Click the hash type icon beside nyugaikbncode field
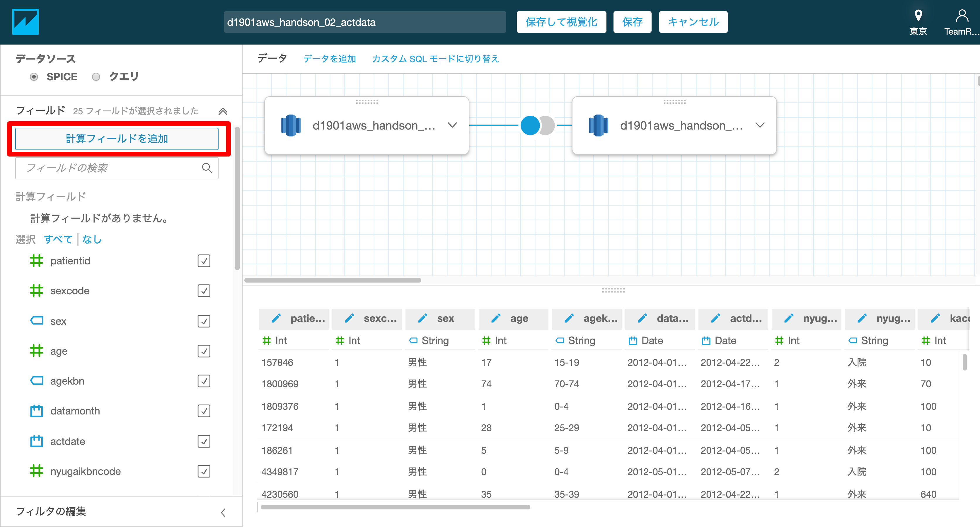Image resolution: width=980 pixels, height=527 pixels. (37, 471)
